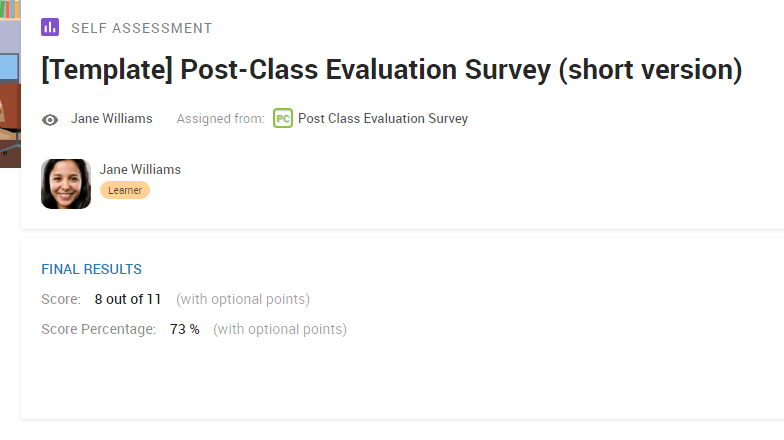The width and height of the screenshot is (784, 440).
Task: Click the score value 8 out of 11
Action: point(128,299)
